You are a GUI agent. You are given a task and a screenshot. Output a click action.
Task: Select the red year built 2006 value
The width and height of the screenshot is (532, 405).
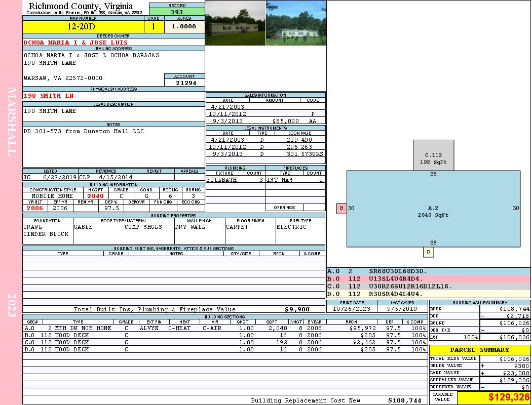pos(35,208)
